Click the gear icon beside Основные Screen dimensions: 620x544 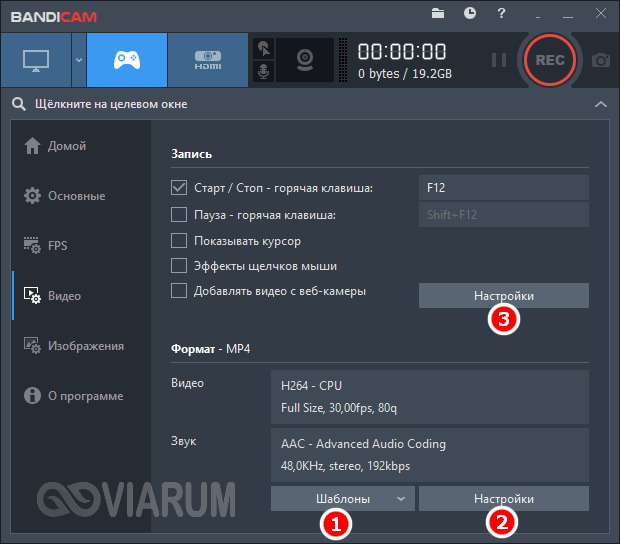pyautogui.click(x=32, y=196)
